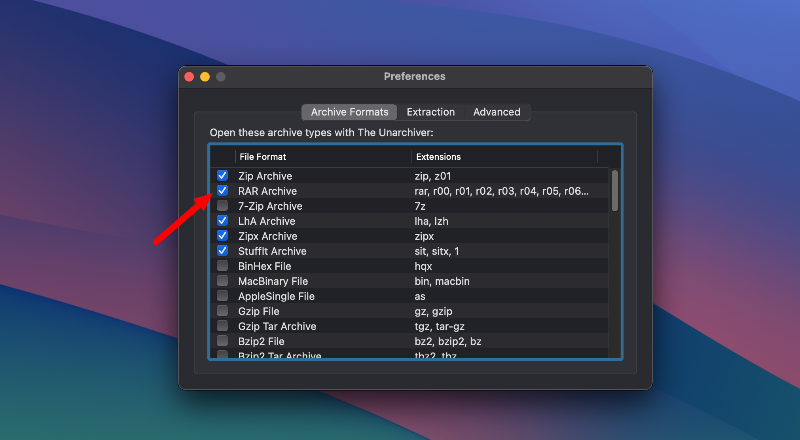Select the StuffIt Archive row label

pyautogui.click(x=272, y=251)
